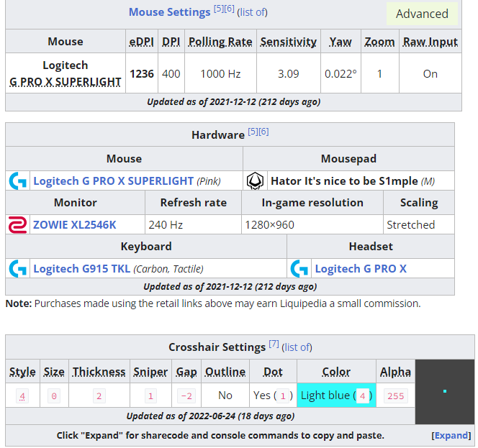Click reference [5] in the Hardware header
Viewport: 478px width, 448px height.
click(253, 132)
